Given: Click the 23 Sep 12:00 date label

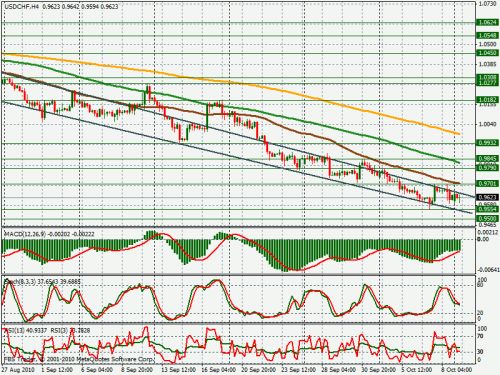Looking at the screenshot, I should point(299,370).
